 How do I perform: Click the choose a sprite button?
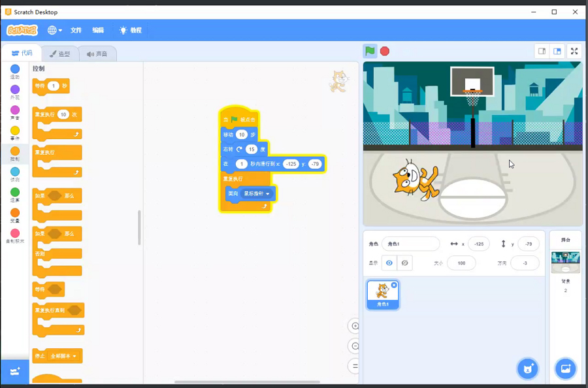527,368
